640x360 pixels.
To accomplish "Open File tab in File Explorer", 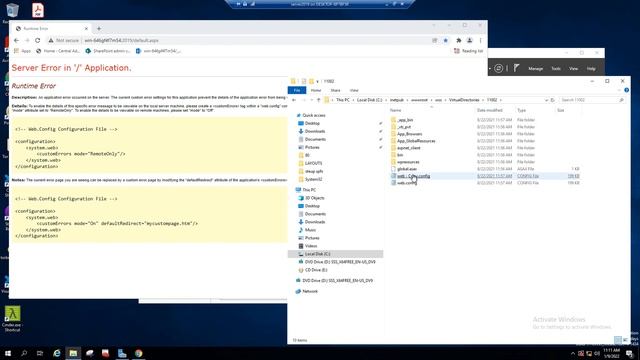I will (x=297, y=90).
